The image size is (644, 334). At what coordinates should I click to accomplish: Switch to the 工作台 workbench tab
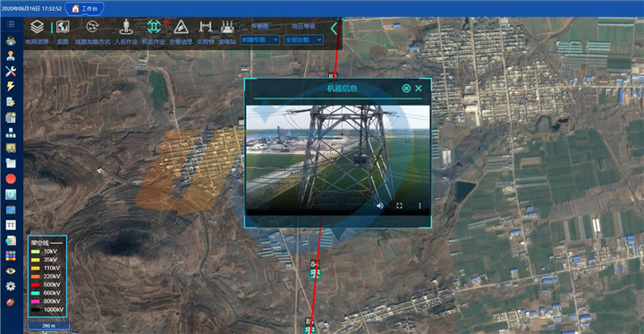[85, 8]
